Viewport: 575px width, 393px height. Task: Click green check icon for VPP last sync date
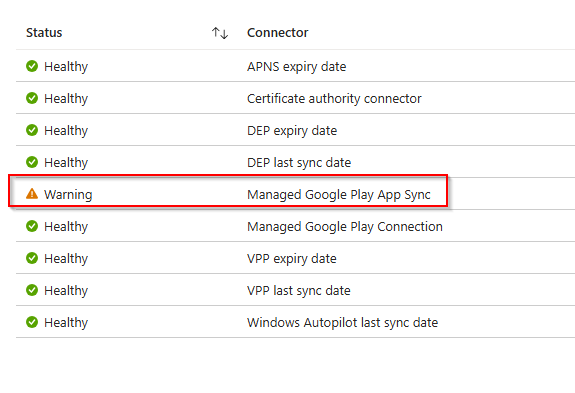tap(32, 290)
